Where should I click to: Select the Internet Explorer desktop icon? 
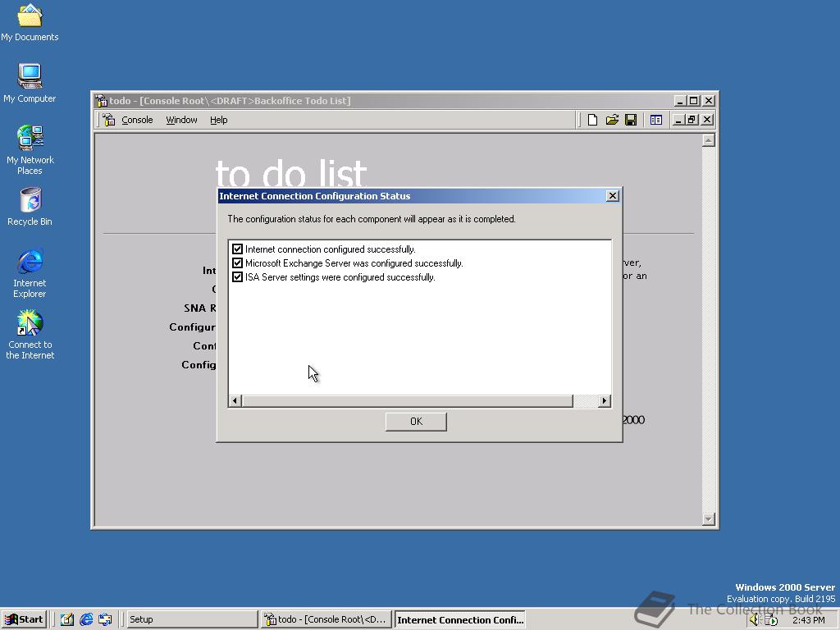30,273
